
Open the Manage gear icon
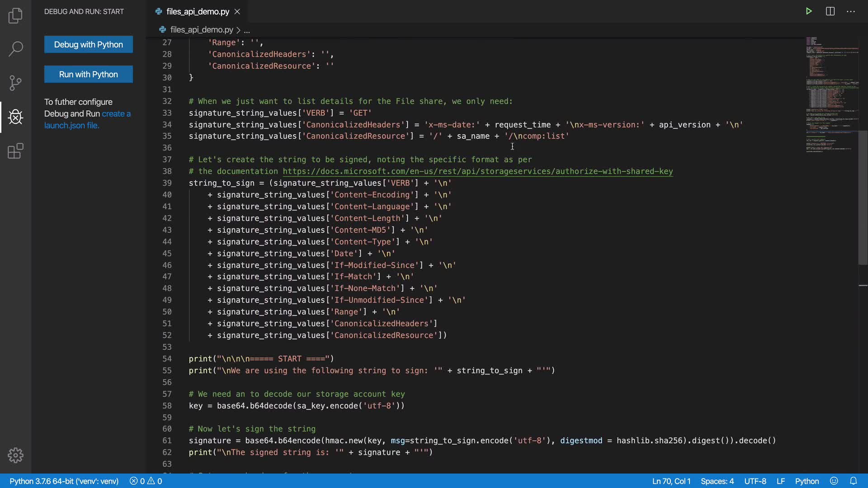click(x=15, y=455)
